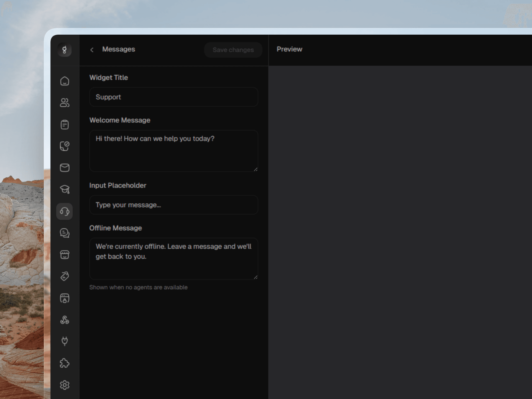This screenshot has width=532, height=399.
Task: Open the webhooks sidebar icon
Action: click(65, 320)
